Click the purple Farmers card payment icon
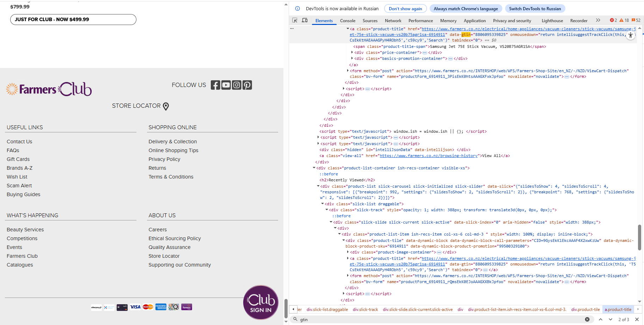Viewport: 644px width, 325px height. tap(187, 307)
